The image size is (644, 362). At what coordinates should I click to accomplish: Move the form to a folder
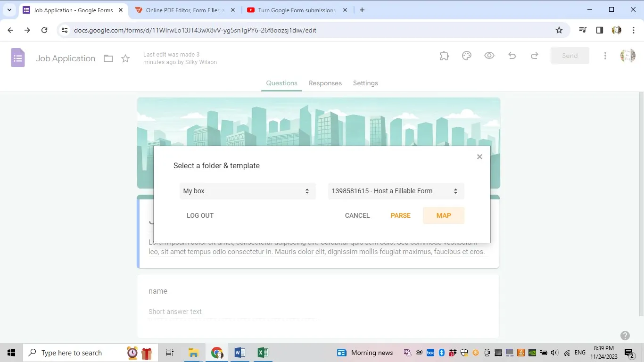(x=108, y=58)
